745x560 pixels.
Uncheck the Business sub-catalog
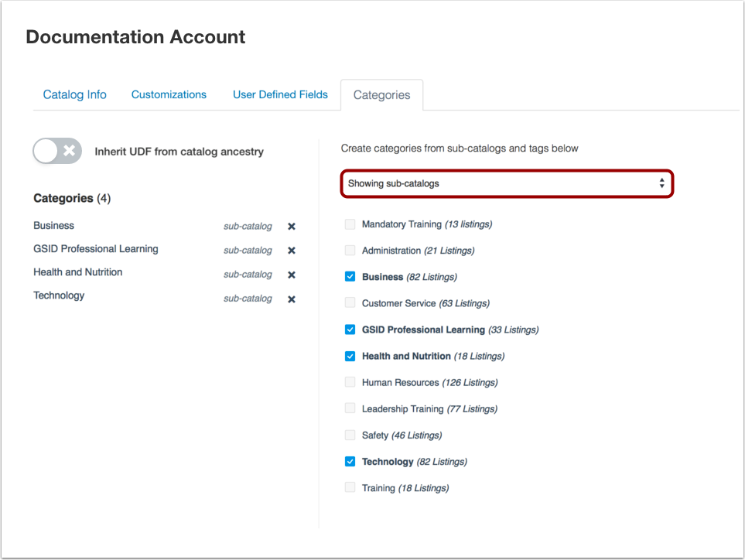click(350, 275)
